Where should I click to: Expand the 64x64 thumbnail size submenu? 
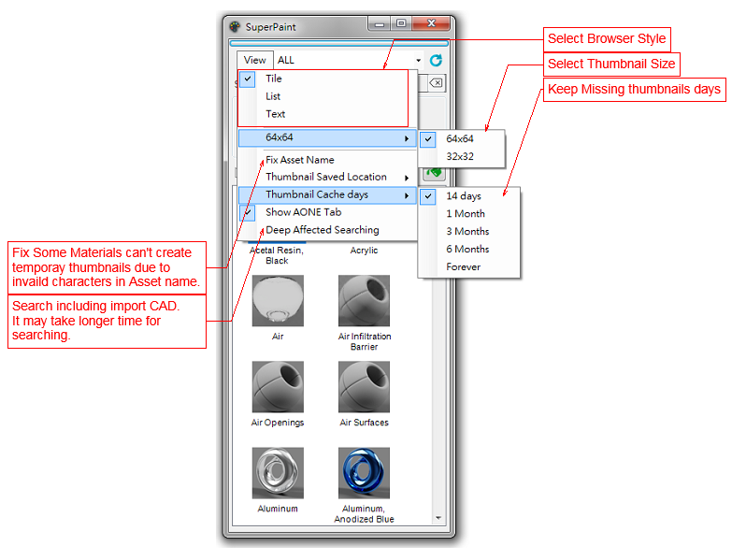click(327, 137)
